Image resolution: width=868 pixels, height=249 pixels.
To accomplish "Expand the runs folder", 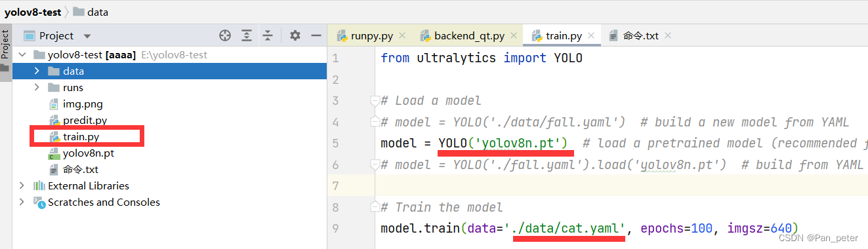I will pyautogui.click(x=37, y=87).
